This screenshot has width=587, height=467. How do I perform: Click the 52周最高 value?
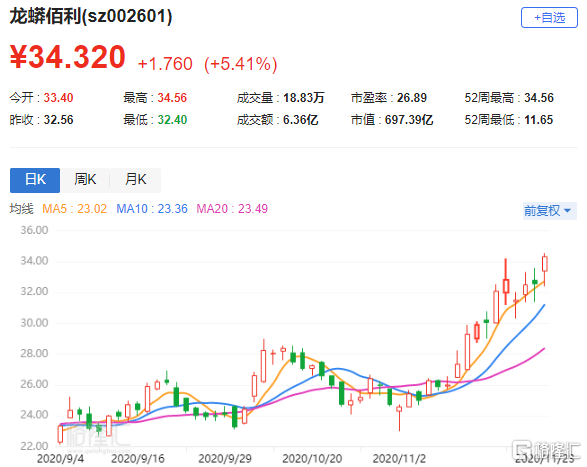539,98
